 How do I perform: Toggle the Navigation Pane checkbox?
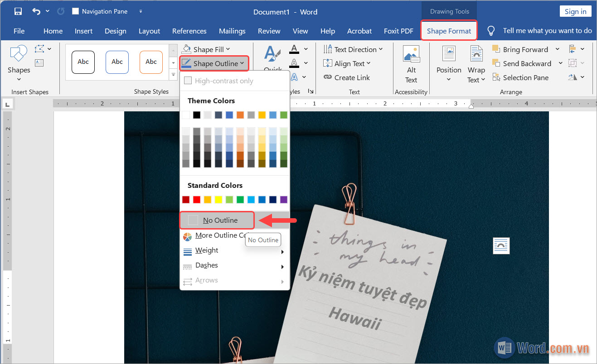75,11
